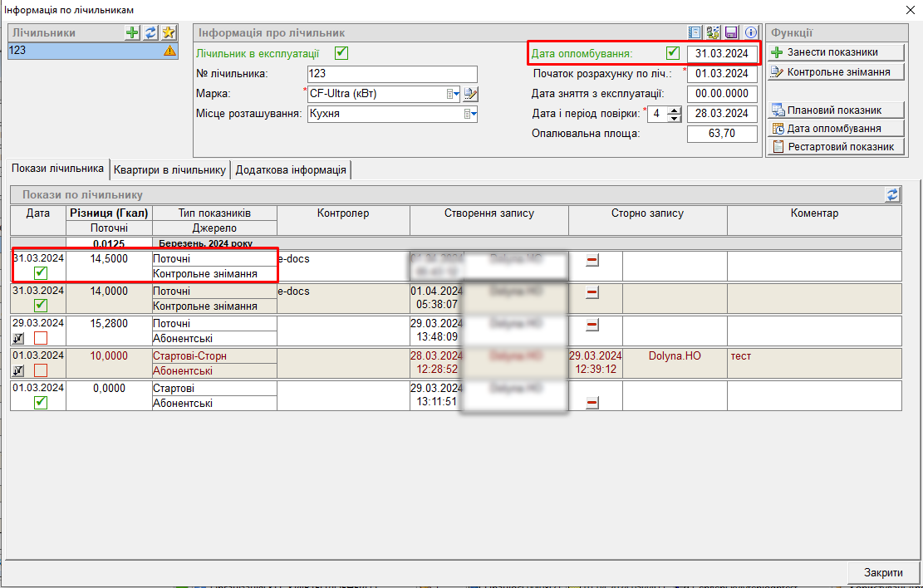Refresh the Покази по лічильнику table
The image size is (923, 588).
coord(893,194)
